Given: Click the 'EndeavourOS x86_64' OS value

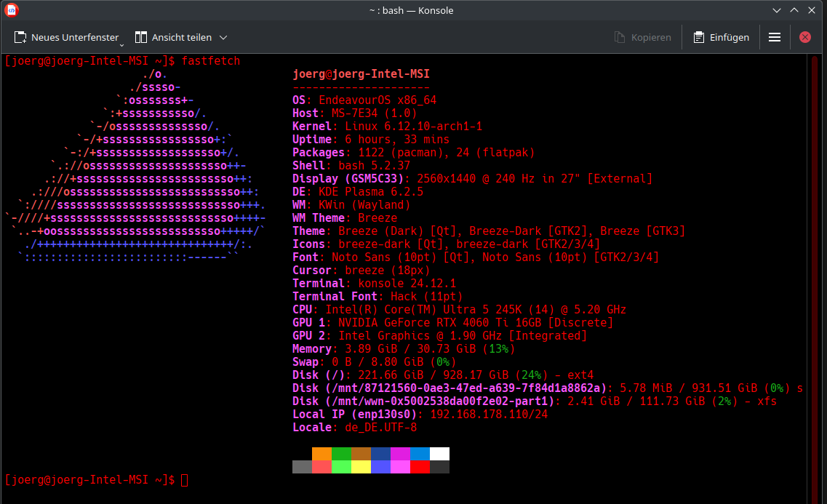Looking at the screenshot, I should (x=377, y=100).
